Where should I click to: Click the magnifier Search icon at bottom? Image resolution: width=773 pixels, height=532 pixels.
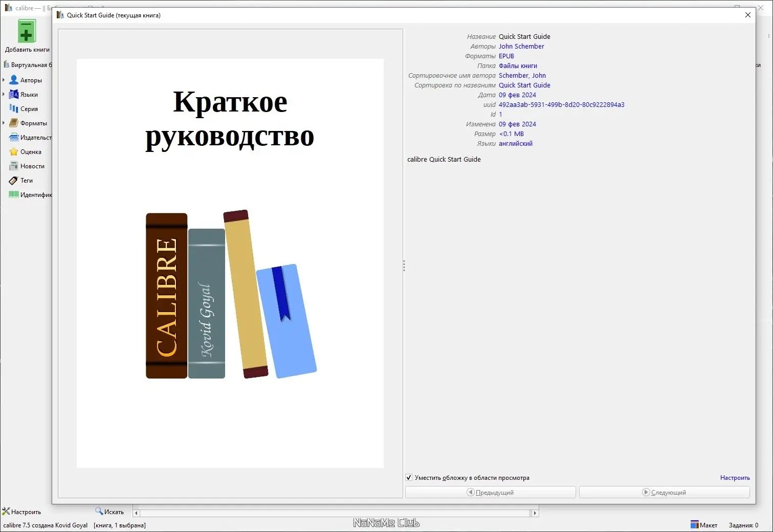coord(99,511)
